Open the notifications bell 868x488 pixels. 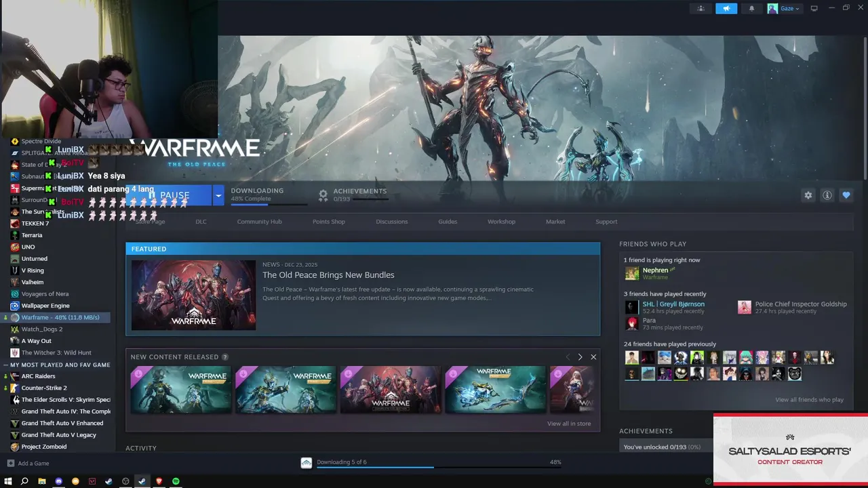[751, 8]
